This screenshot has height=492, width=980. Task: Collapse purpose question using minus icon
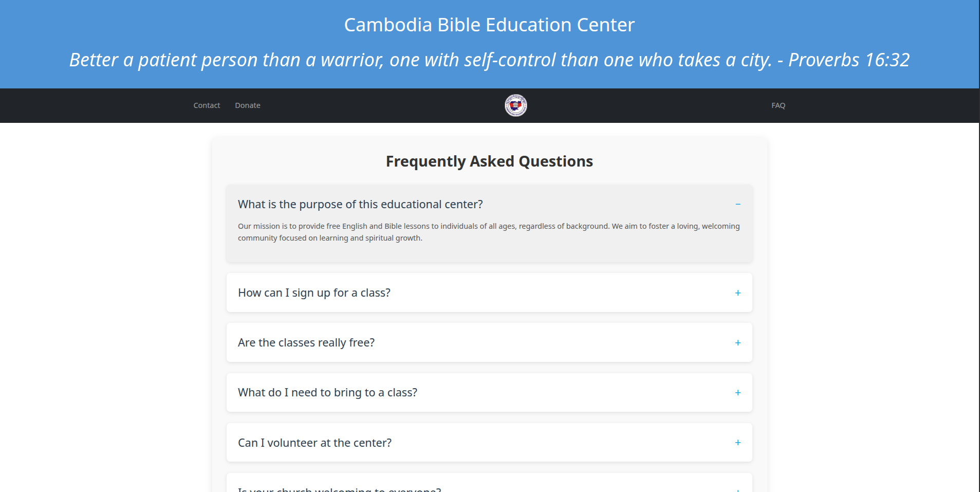(737, 205)
